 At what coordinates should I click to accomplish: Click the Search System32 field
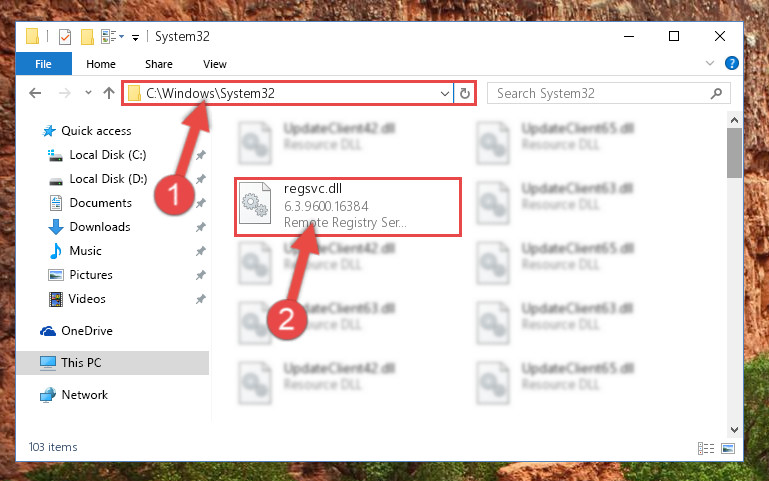(x=601, y=93)
